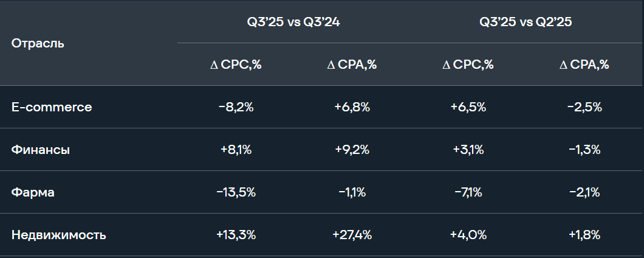This screenshot has width=644, height=258.
Task: Click Δ CPC,% header under Q3'25 vs Q3'24
Action: point(235,64)
